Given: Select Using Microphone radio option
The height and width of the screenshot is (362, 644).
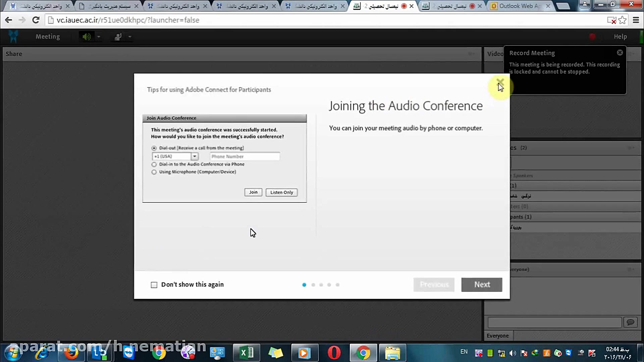Looking at the screenshot, I should tap(154, 172).
